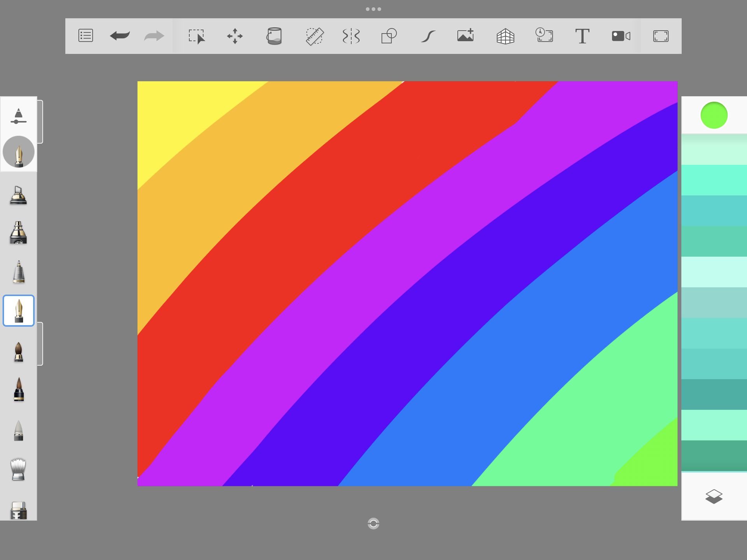
Task: Open the current green color puck
Action: (x=714, y=115)
